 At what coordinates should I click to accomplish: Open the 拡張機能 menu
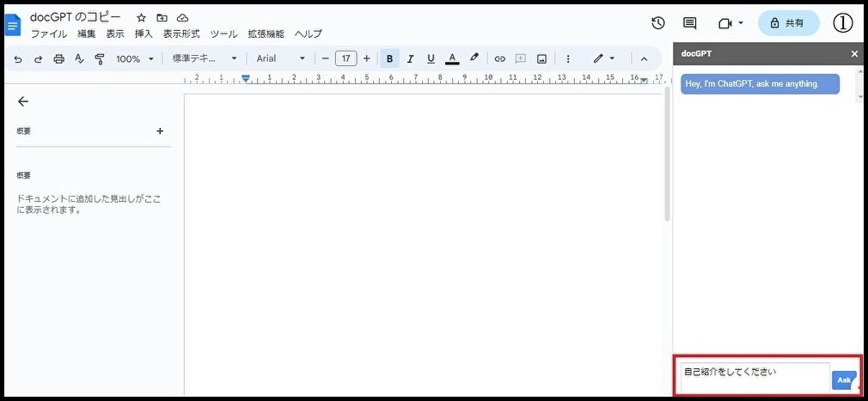pos(266,34)
